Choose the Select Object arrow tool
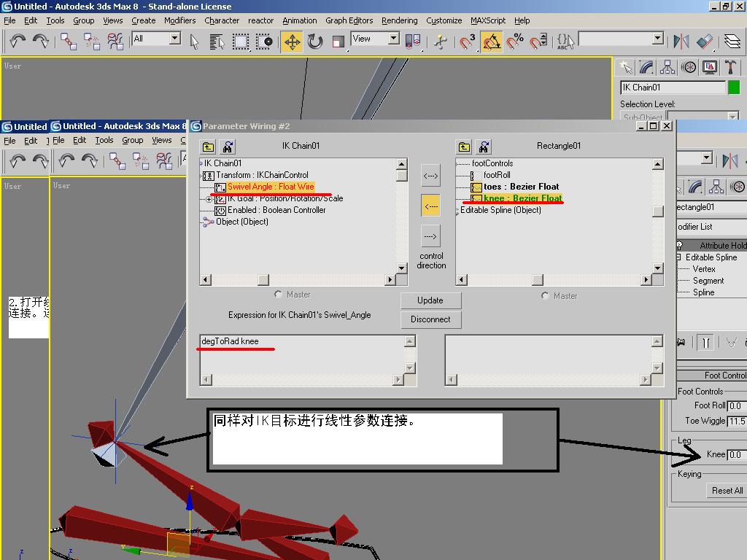Viewport: 747px width, 560px height. (x=194, y=42)
